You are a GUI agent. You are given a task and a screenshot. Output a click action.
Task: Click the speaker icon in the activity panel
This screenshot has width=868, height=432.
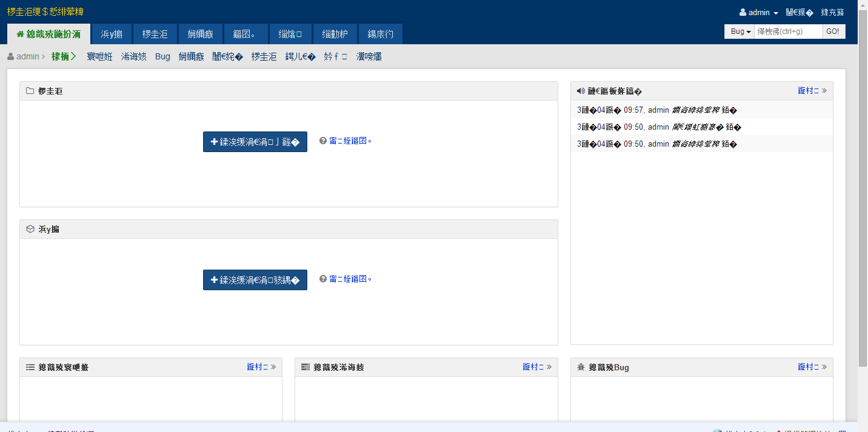(x=581, y=91)
